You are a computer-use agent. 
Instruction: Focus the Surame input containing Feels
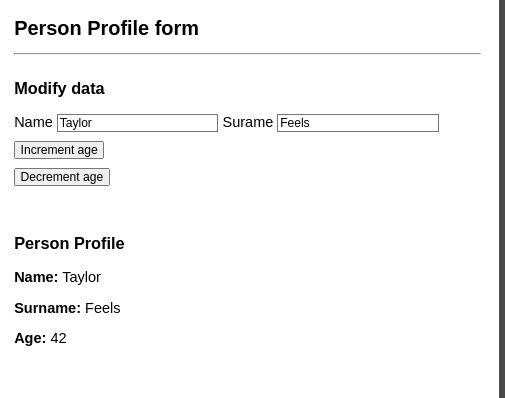pyautogui.click(x=358, y=123)
